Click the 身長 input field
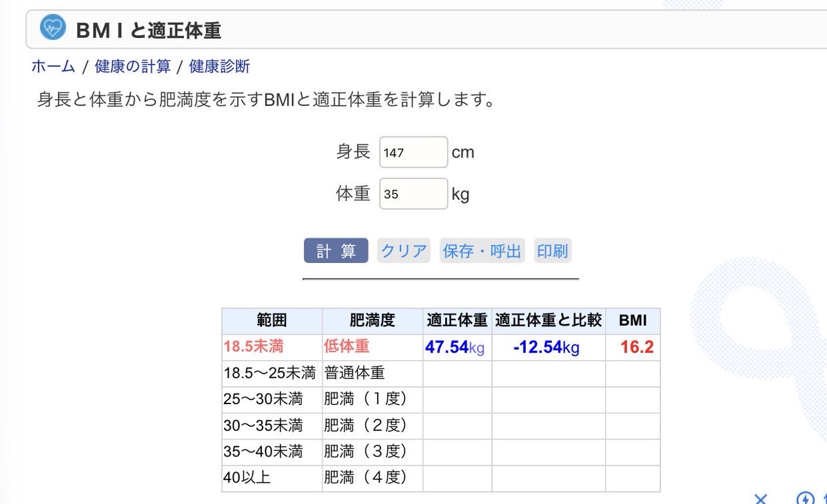 pos(413,152)
